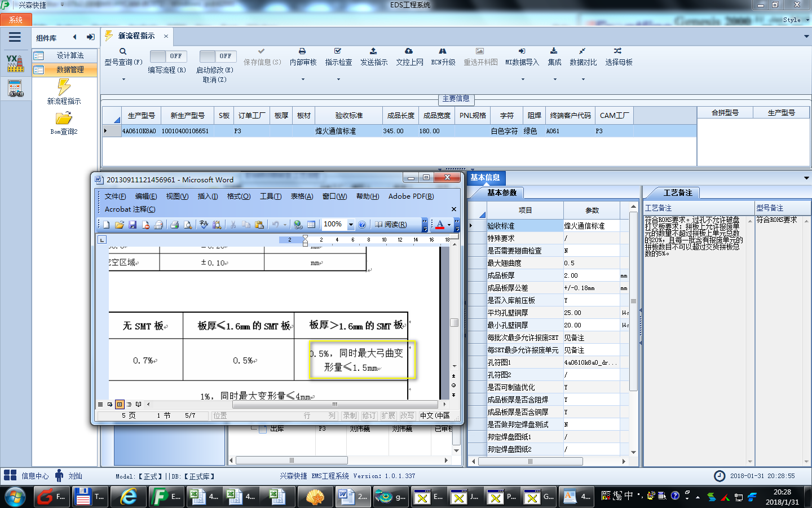The image size is (812, 508).
Task: Click the YX factory icon in sidebar
Action: [x=15, y=63]
